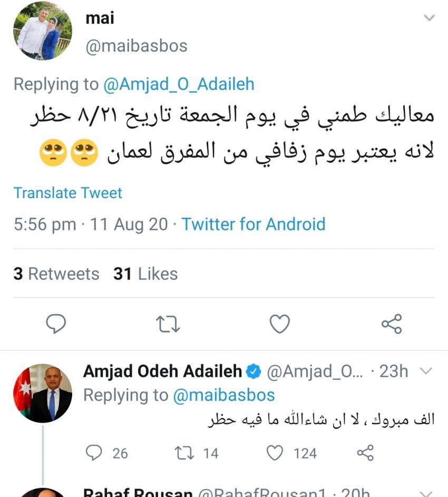Like mai's main tweet
448x497 pixels.
coord(280,324)
